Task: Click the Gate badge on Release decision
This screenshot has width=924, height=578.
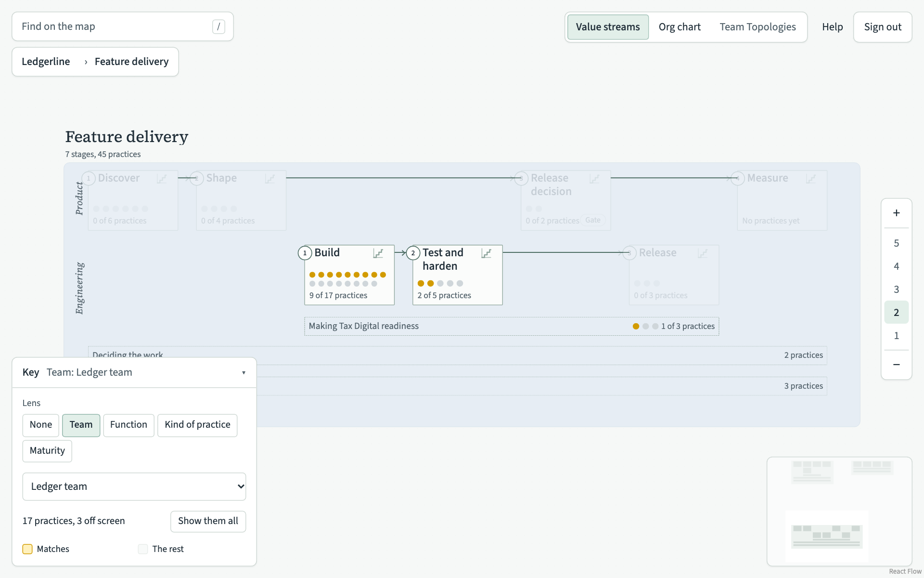Action: pos(593,220)
